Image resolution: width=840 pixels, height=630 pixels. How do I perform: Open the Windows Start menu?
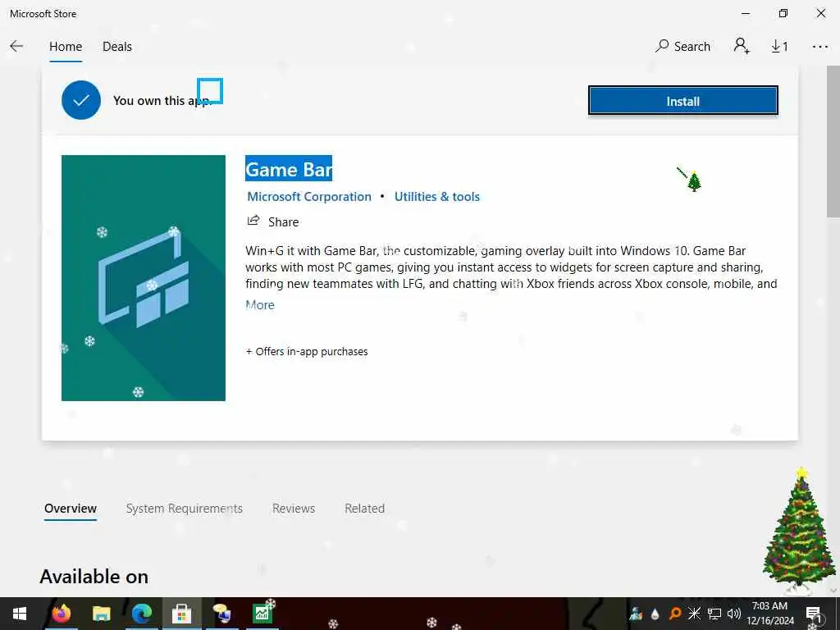pos(20,614)
